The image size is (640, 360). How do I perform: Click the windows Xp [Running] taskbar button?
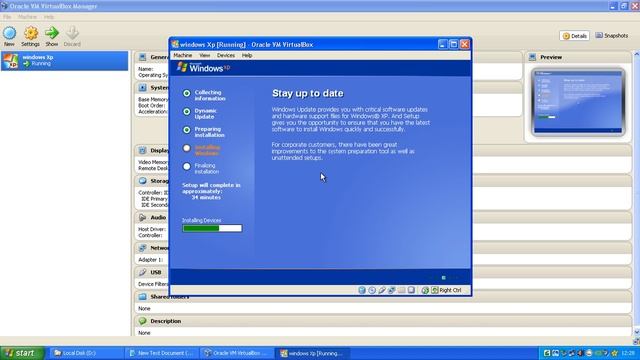click(313, 353)
